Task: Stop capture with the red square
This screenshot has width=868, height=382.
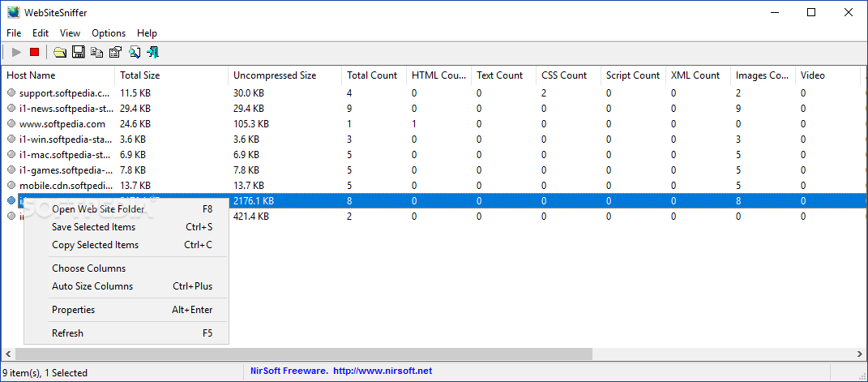Action: (x=34, y=53)
